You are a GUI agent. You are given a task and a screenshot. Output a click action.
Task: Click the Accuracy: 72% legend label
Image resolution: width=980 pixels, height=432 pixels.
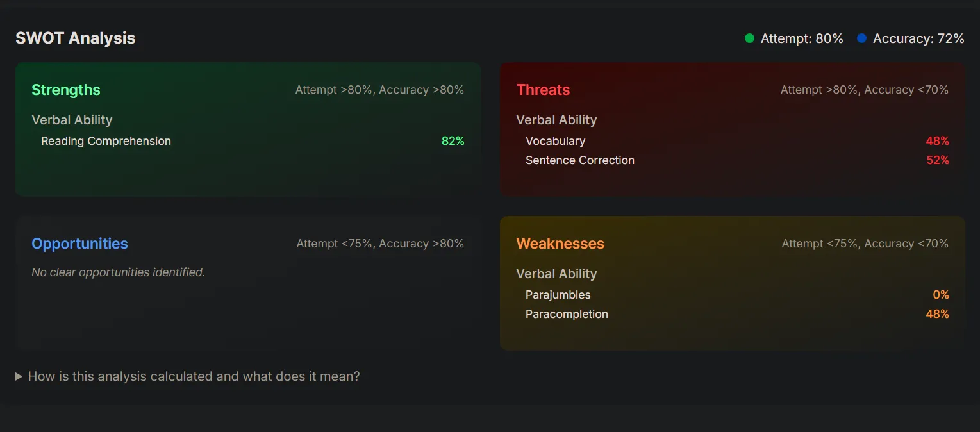(918, 38)
